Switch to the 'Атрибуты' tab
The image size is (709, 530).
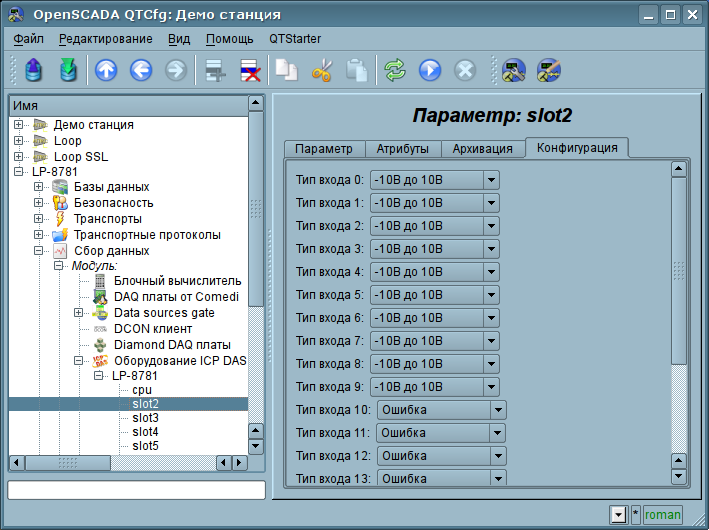402,149
